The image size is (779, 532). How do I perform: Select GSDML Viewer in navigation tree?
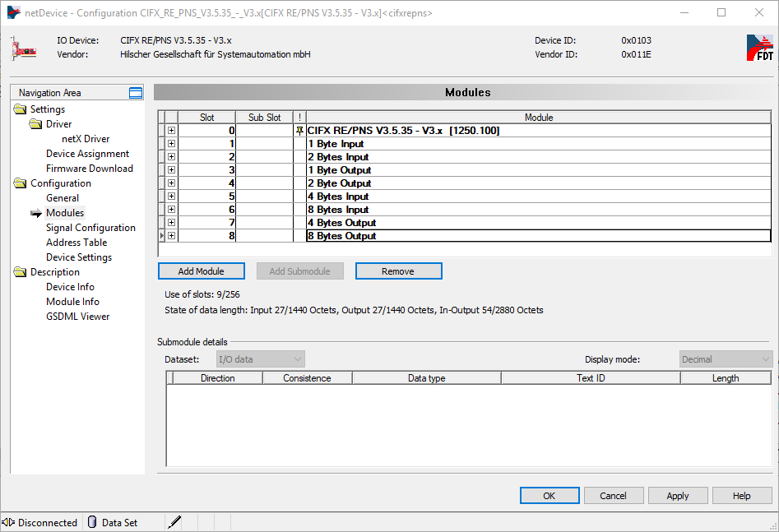point(77,317)
